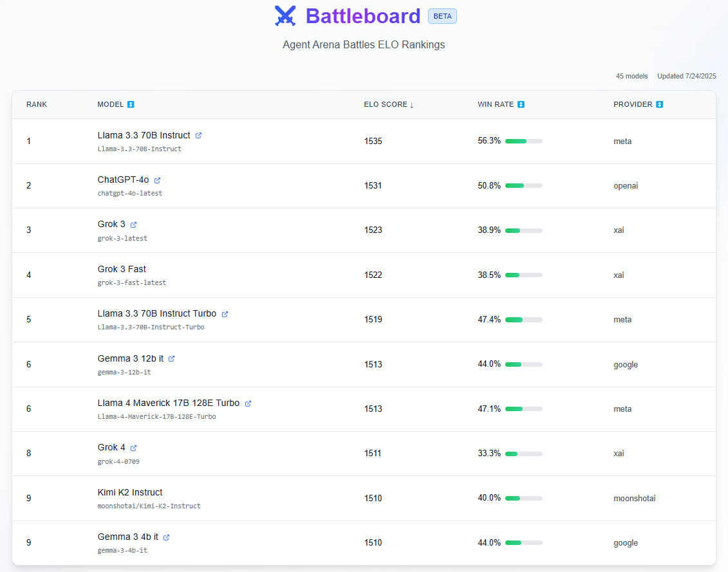728x572 pixels.
Task: Open external link icon next to ChatGPT-4o
Action: (157, 180)
